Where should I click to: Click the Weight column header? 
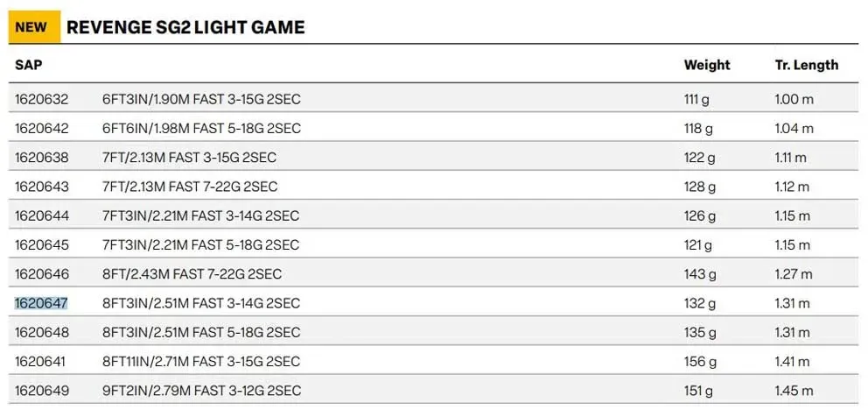(x=707, y=65)
